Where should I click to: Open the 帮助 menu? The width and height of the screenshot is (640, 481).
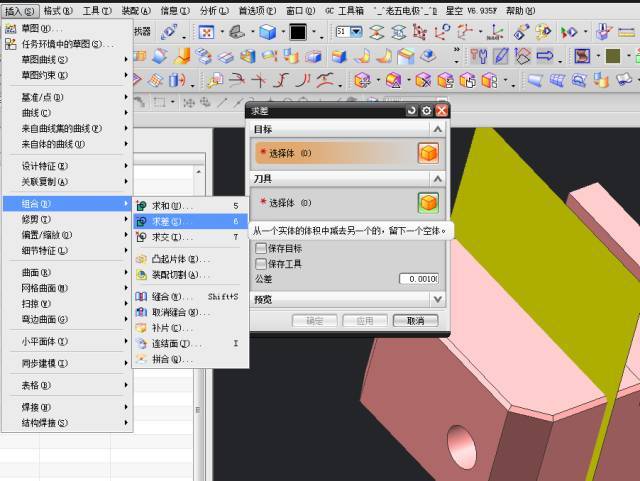tap(520, 11)
